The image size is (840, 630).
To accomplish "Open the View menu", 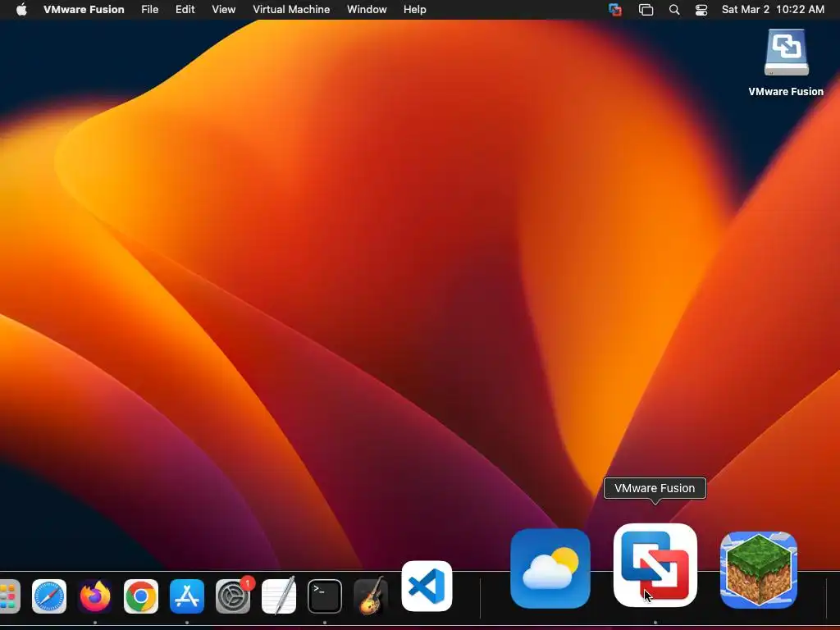I will [x=223, y=10].
